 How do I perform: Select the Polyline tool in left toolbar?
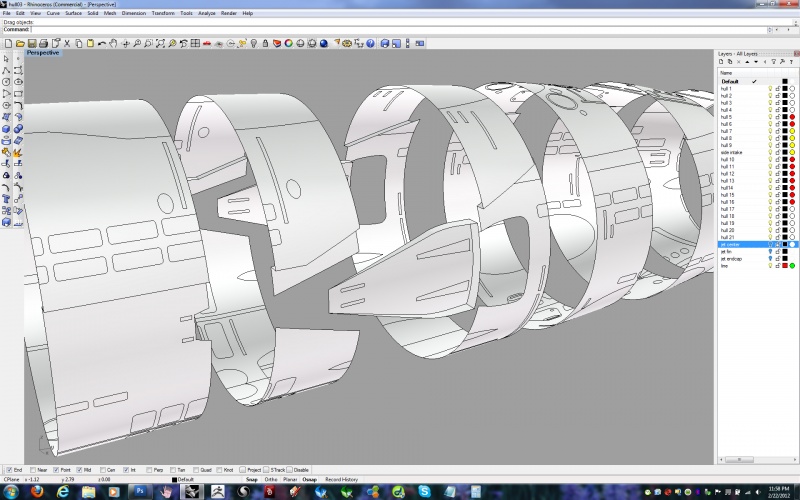(x=6, y=70)
